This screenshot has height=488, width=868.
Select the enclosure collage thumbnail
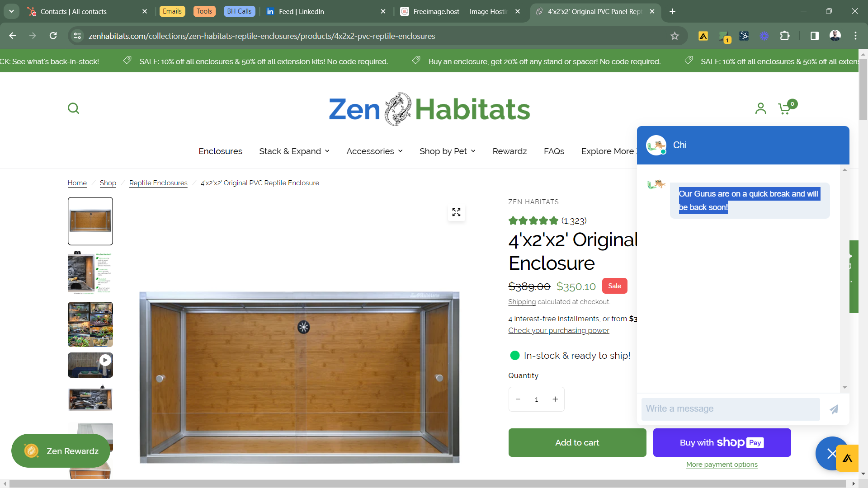tap(90, 324)
